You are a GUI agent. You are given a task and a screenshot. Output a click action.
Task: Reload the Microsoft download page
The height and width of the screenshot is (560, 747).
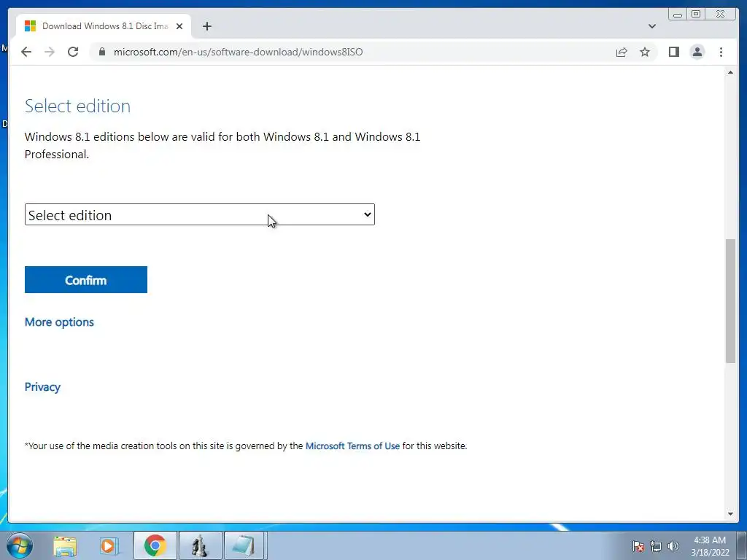[x=73, y=52]
